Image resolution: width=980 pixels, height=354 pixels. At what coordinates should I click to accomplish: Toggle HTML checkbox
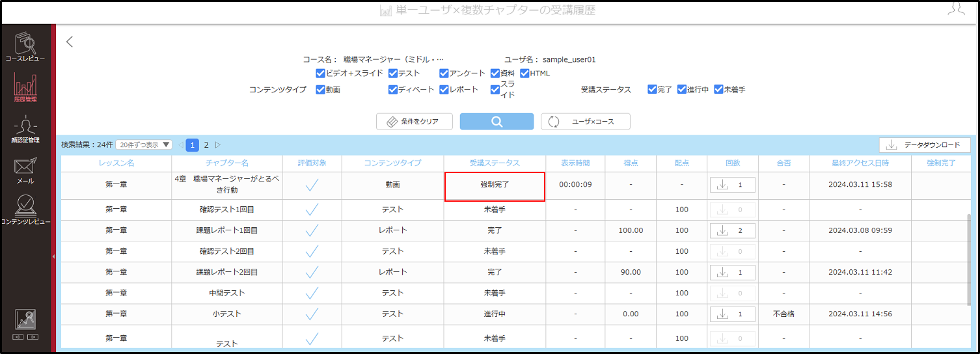[524, 74]
